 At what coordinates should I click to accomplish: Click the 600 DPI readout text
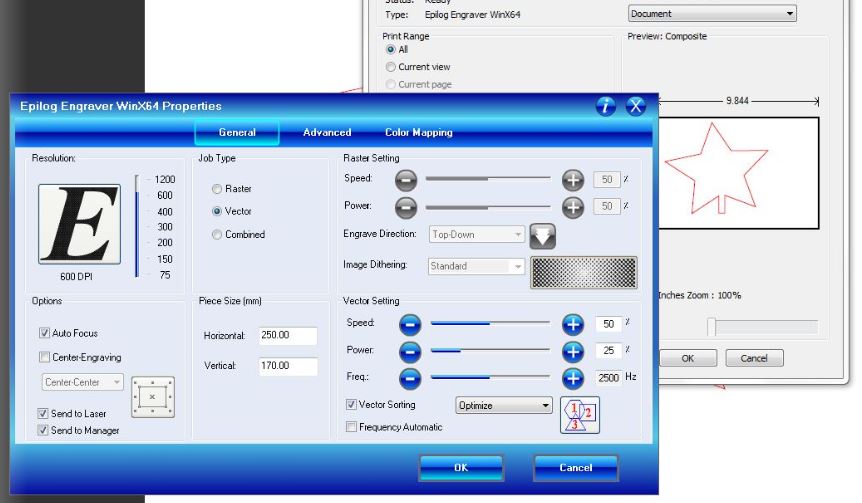click(x=76, y=277)
